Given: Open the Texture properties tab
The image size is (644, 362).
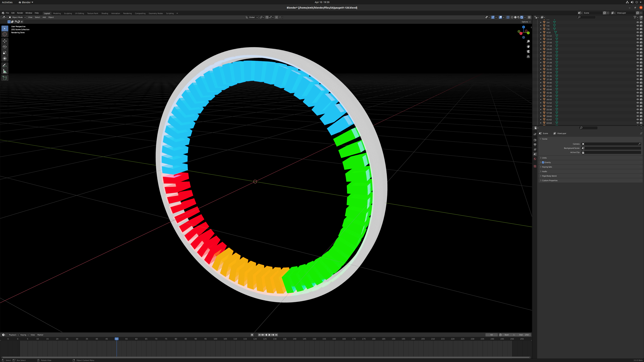Looking at the screenshot, I should (535, 166).
